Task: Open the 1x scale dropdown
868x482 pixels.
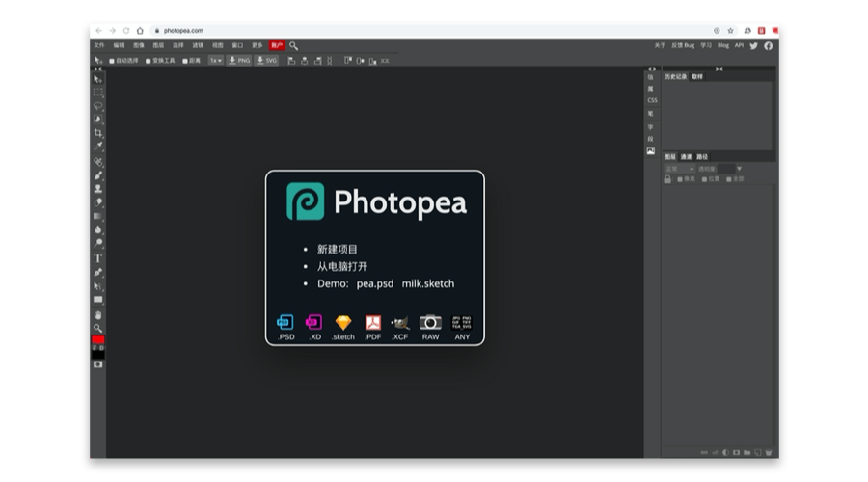Action: [x=215, y=61]
